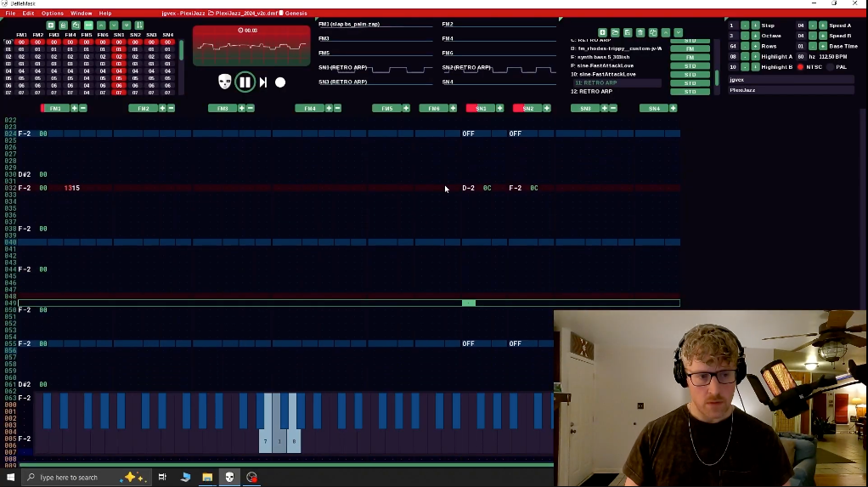Expand the SN4 channel with its plus button
The image size is (868, 487).
pyautogui.click(x=673, y=109)
